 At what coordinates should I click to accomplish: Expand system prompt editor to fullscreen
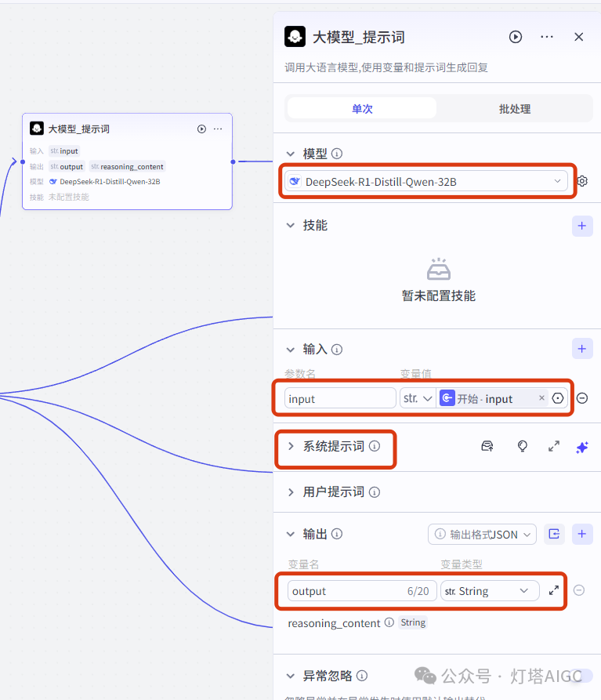tap(554, 447)
